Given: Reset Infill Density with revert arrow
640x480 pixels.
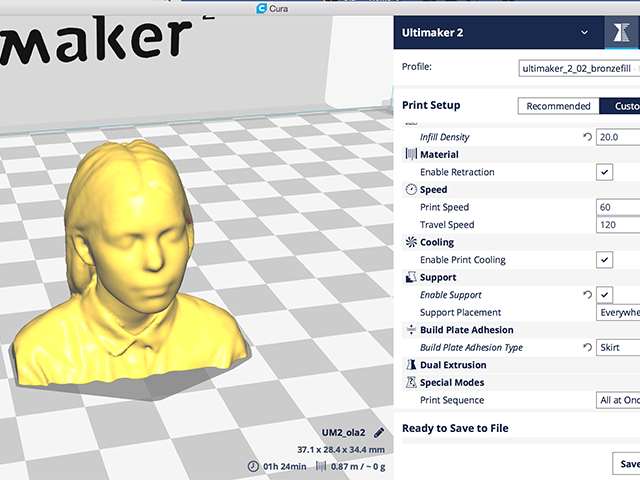Looking at the screenshot, I should coord(587,137).
